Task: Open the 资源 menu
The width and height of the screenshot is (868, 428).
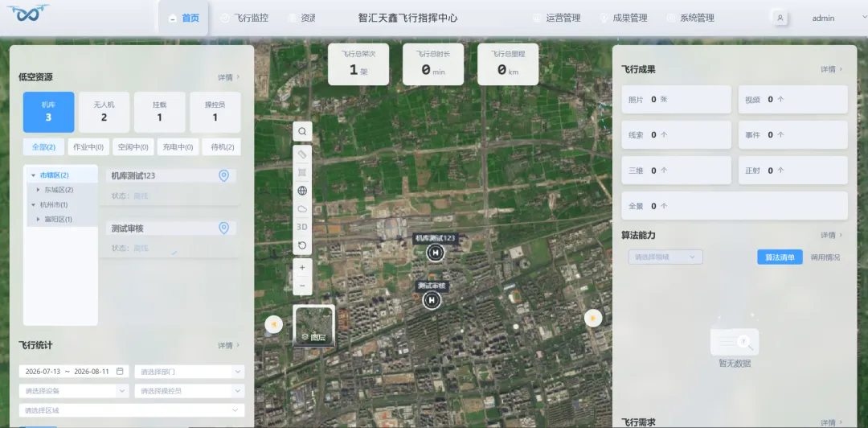Action: click(301, 18)
